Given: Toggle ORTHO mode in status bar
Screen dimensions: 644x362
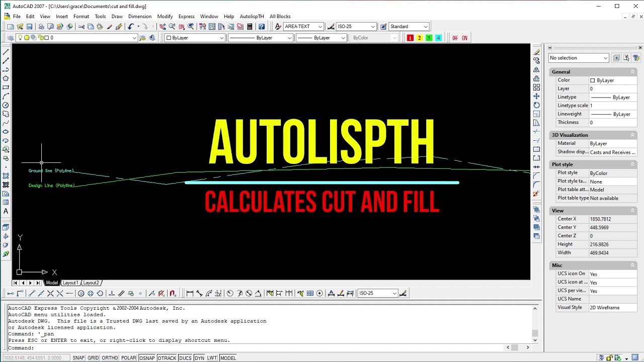Looking at the screenshot, I should click(x=110, y=358).
